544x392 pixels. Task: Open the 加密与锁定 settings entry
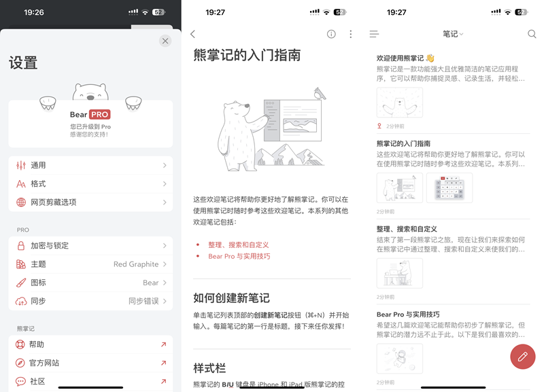pos(90,246)
